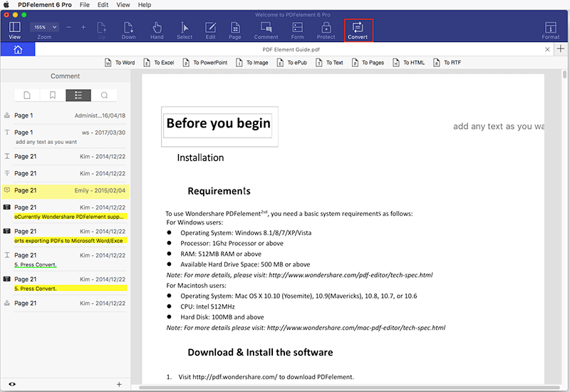Screen dimensions: 570x392
Task: Open the Edit menu in menu bar
Action: click(x=103, y=5)
